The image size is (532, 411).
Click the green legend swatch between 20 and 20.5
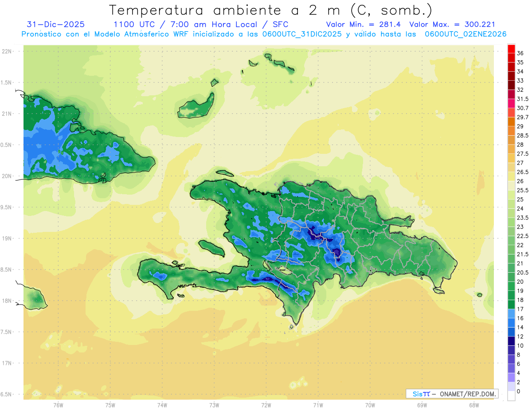pyautogui.click(x=511, y=277)
